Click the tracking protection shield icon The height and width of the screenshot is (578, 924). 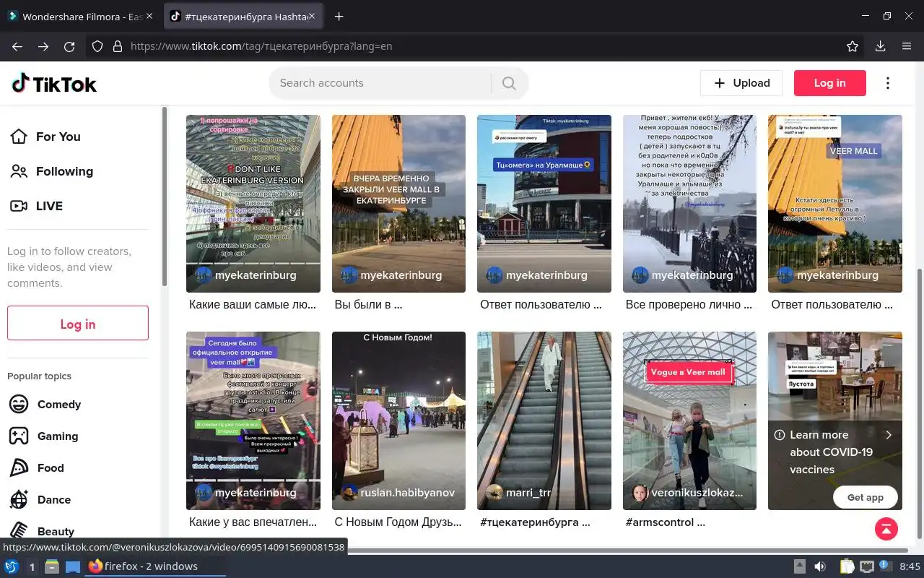[97, 46]
